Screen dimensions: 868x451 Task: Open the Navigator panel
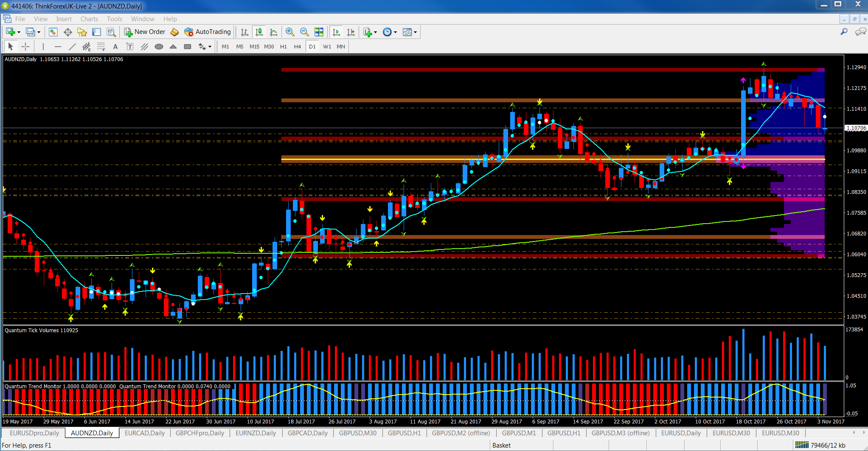(x=82, y=32)
